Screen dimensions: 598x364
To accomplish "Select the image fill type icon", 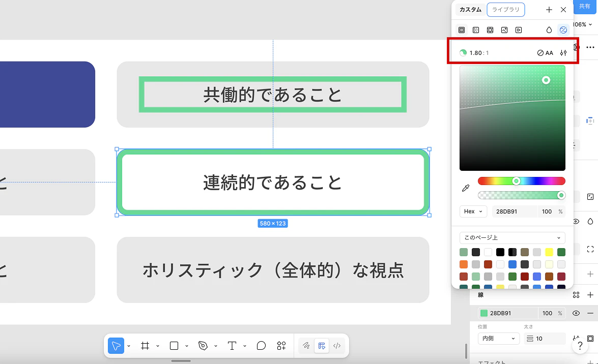I will coord(504,29).
